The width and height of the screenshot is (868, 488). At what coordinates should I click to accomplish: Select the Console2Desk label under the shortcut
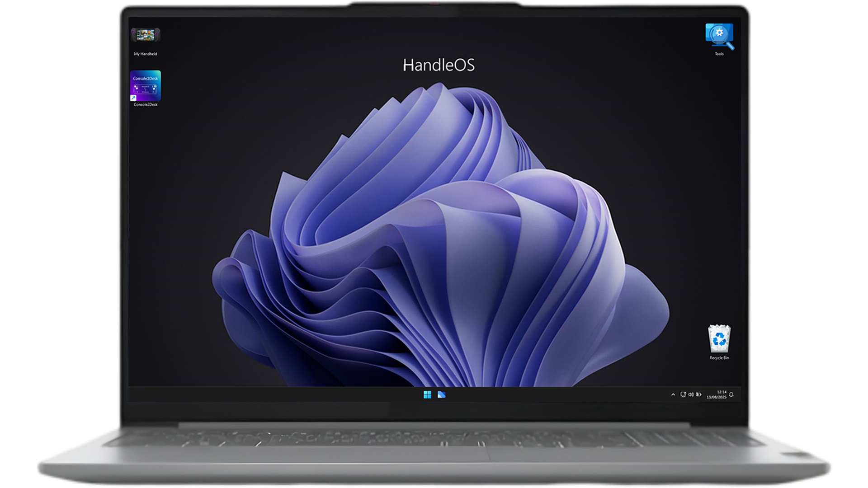pyautogui.click(x=146, y=105)
